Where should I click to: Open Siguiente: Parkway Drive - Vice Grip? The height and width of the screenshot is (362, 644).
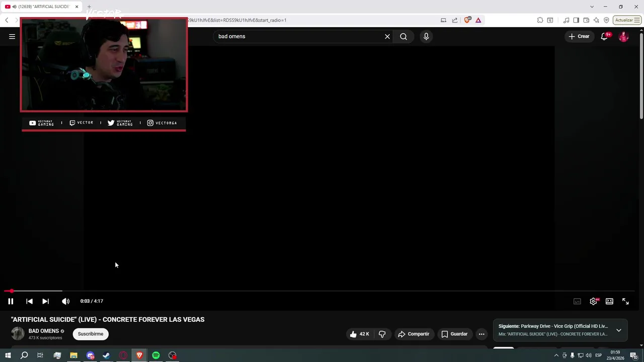click(x=553, y=326)
